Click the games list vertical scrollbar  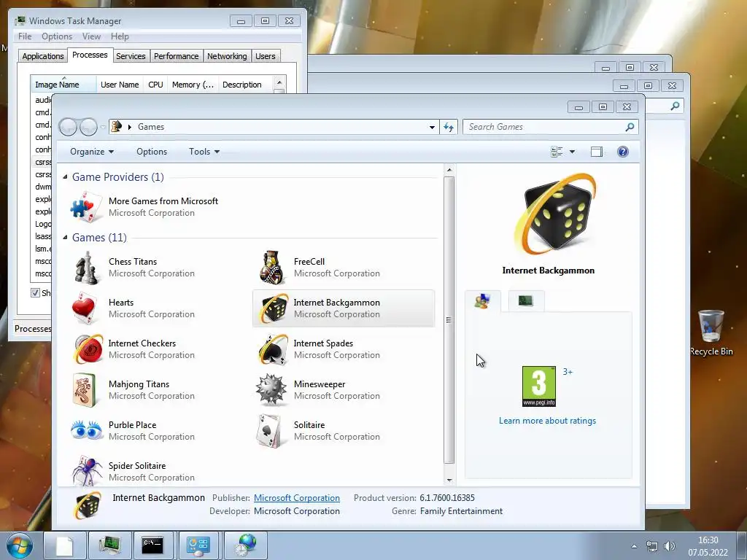click(x=449, y=319)
